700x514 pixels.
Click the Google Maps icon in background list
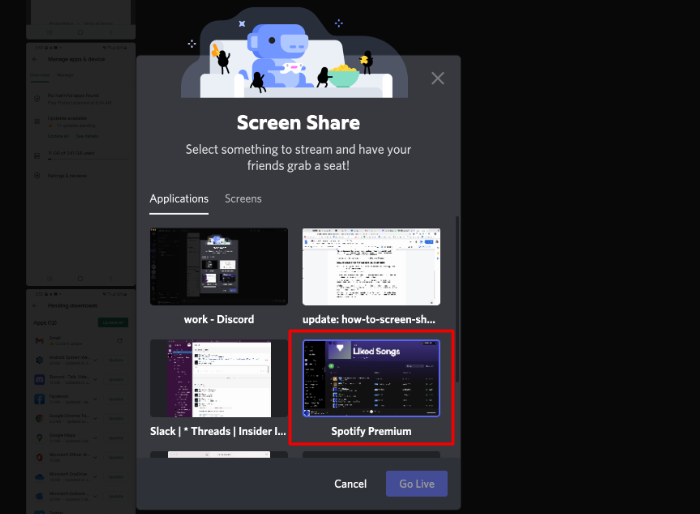coord(39,438)
